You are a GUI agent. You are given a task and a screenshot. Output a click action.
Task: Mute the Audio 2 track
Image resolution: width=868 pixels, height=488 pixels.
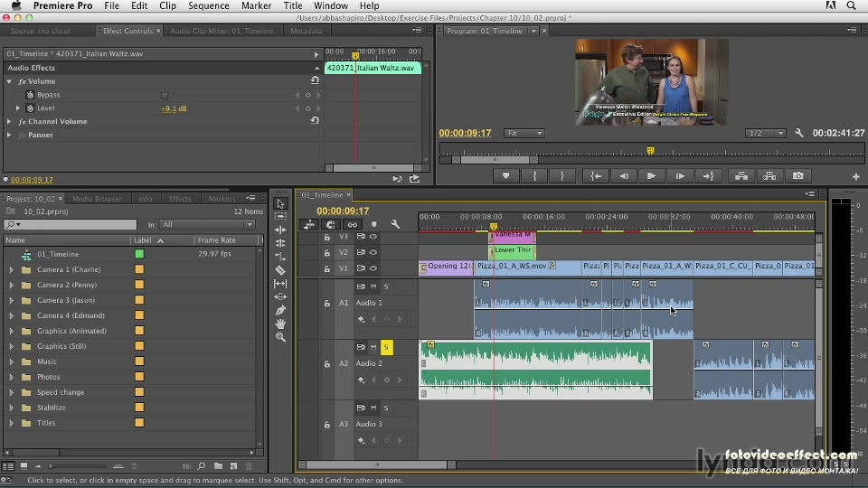(x=373, y=347)
